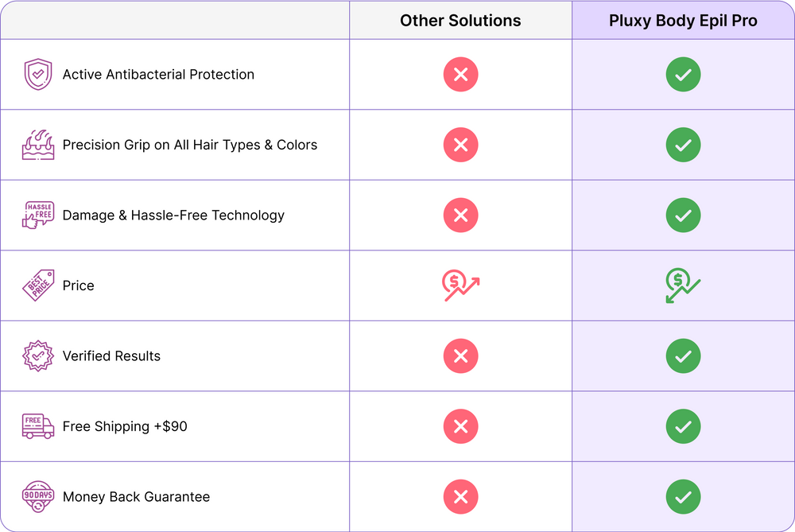795x532 pixels.
Task: Click the precision grip hair follicle icon
Action: [x=38, y=145]
